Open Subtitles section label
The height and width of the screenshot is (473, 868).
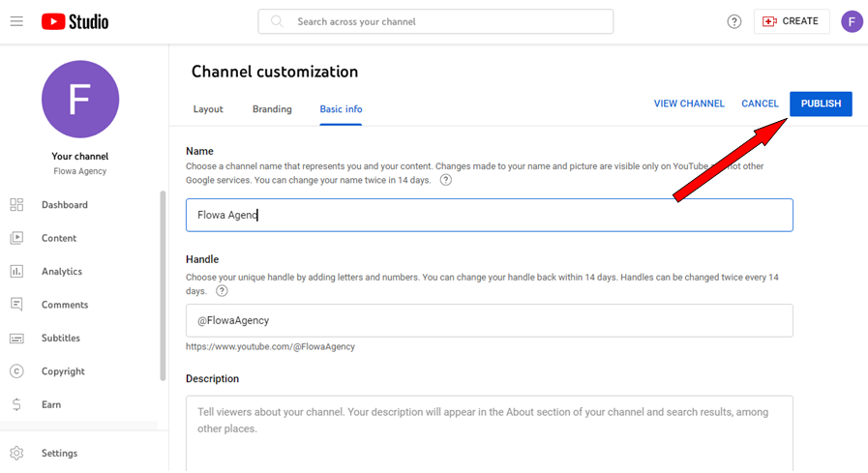click(60, 338)
